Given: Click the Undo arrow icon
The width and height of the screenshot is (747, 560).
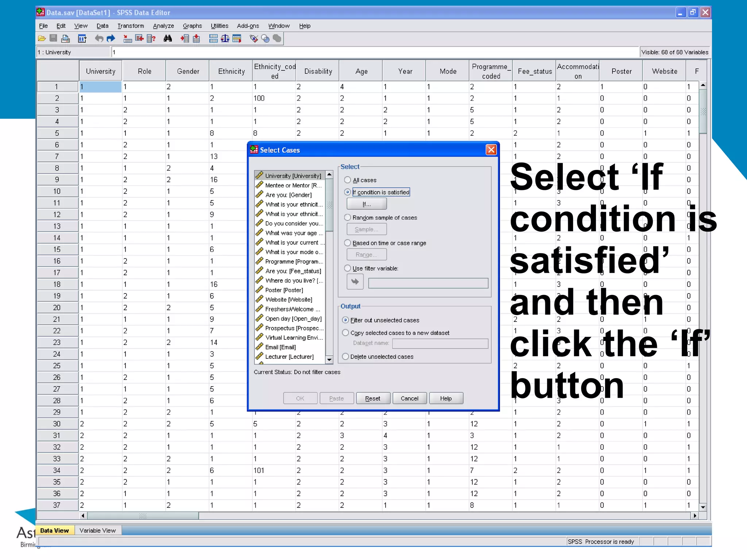Looking at the screenshot, I should click(99, 38).
